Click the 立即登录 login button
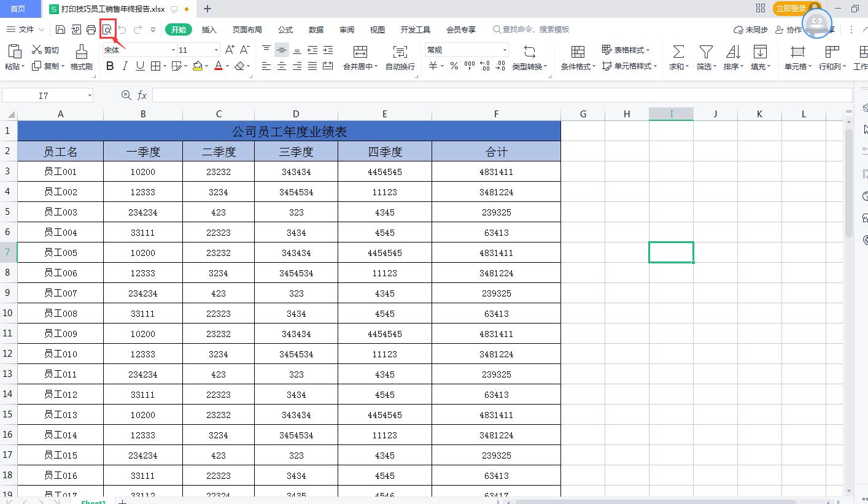Screen dimensions: 868x504 coord(790,9)
